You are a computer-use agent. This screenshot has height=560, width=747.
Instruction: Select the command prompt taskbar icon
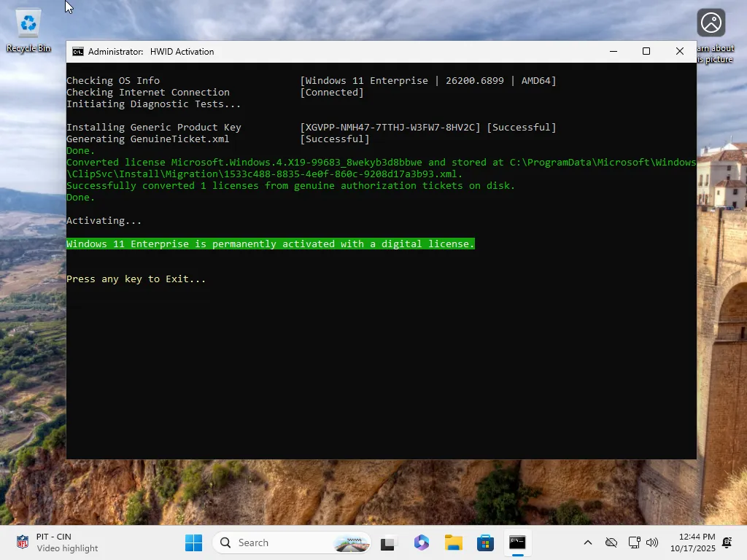[x=517, y=542]
